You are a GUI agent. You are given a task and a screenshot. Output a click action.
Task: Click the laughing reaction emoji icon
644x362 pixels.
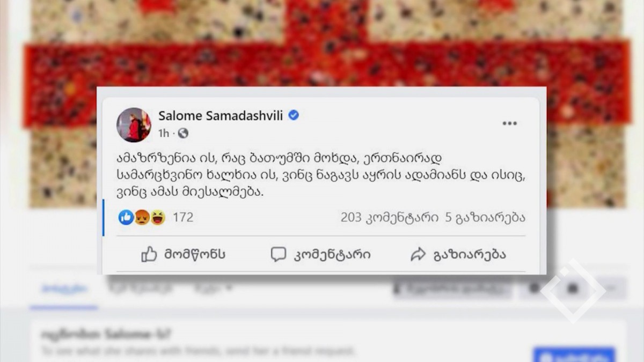click(x=157, y=217)
